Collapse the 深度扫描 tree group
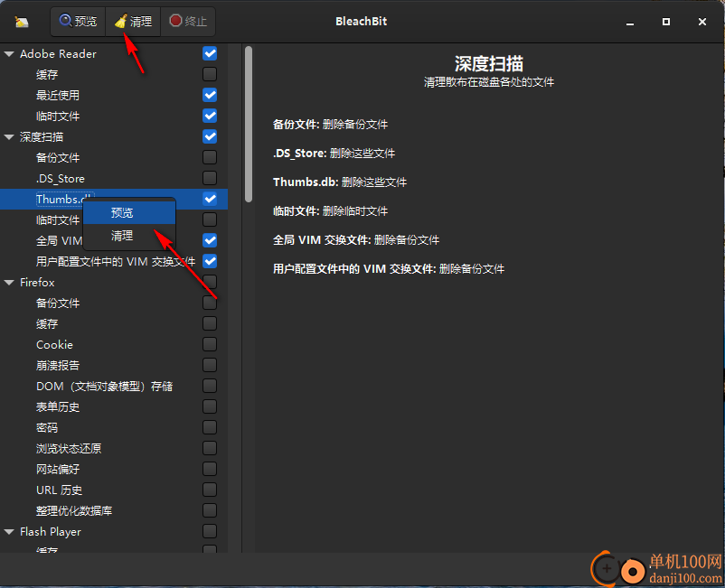 9,137
